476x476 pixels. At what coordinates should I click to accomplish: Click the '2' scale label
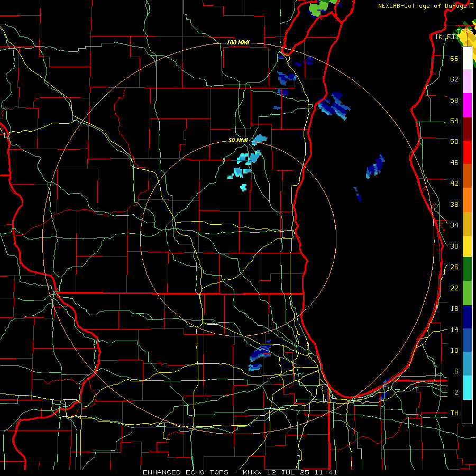coord(456,392)
